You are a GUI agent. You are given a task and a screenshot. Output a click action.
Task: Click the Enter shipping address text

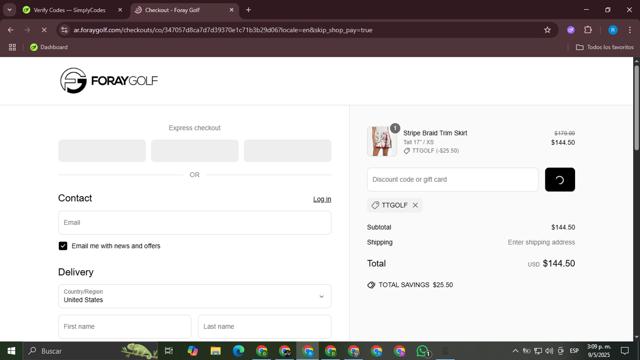click(x=541, y=242)
